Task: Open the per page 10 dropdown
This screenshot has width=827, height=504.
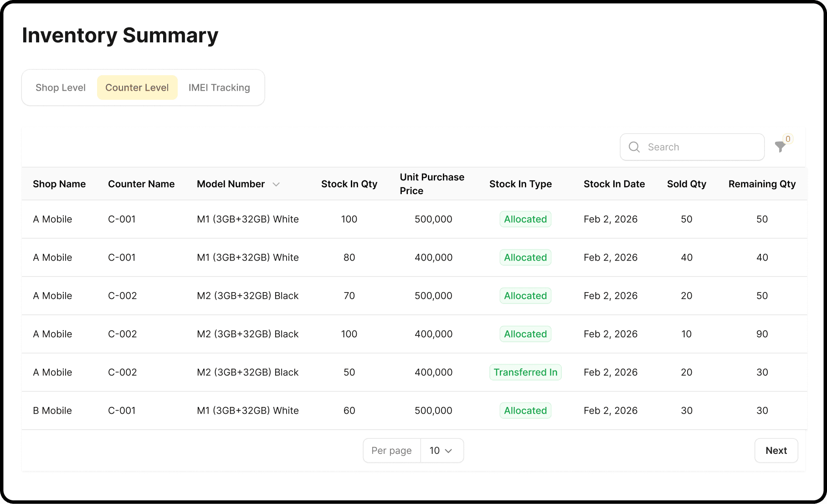Action: tap(442, 451)
